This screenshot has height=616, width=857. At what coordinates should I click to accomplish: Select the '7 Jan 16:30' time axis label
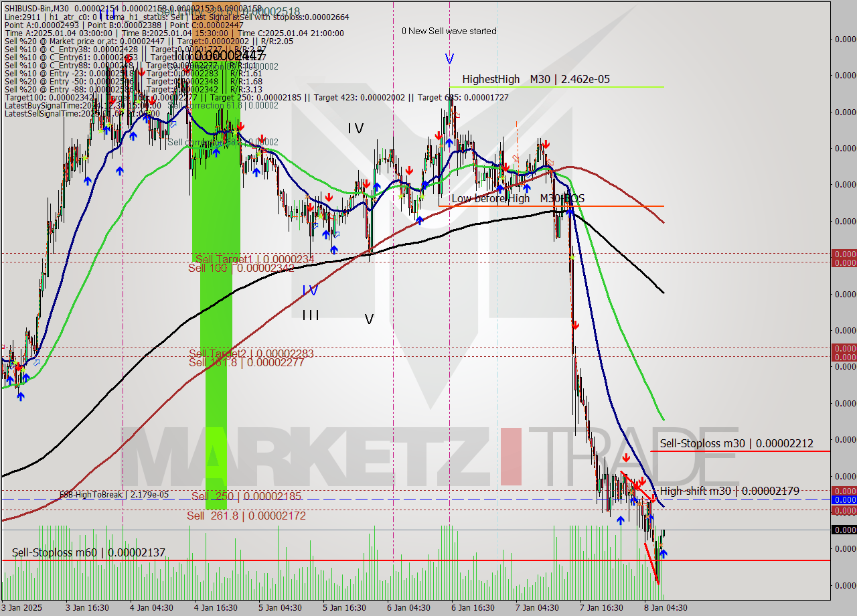coord(601,608)
